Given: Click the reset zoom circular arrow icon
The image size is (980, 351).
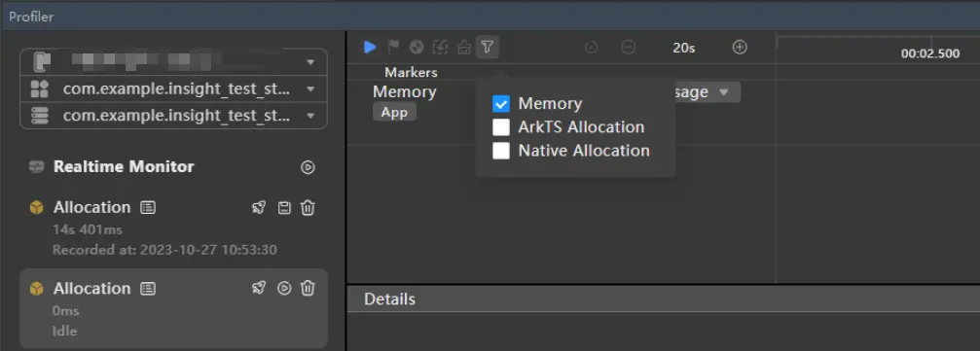Looking at the screenshot, I should (591, 48).
